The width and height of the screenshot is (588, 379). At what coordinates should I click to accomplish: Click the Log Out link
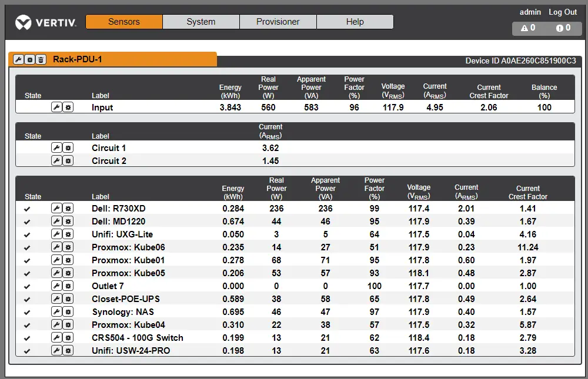(563, 12)
